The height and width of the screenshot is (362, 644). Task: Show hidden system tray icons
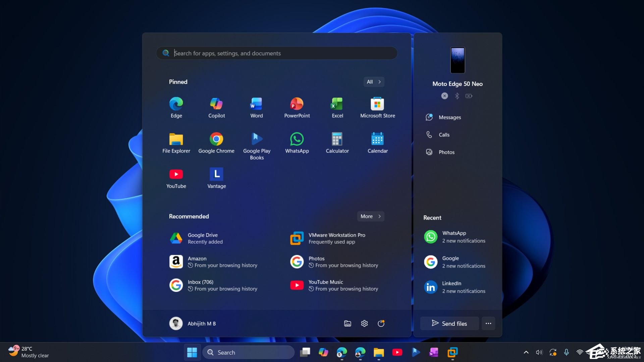click(x=526, y=352)
